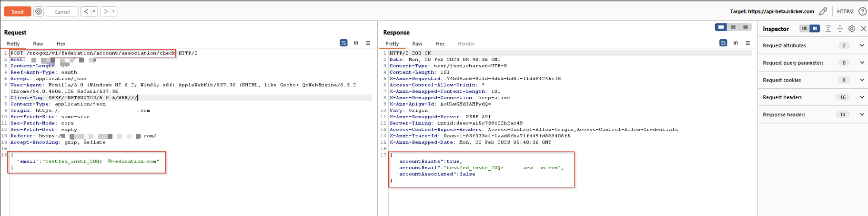Expand the Request headers section

(x=862, y=97)
